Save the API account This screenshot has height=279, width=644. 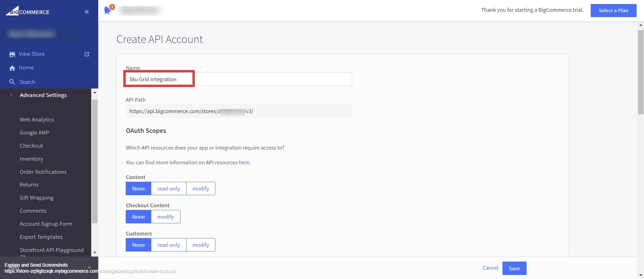coord(514,268)
